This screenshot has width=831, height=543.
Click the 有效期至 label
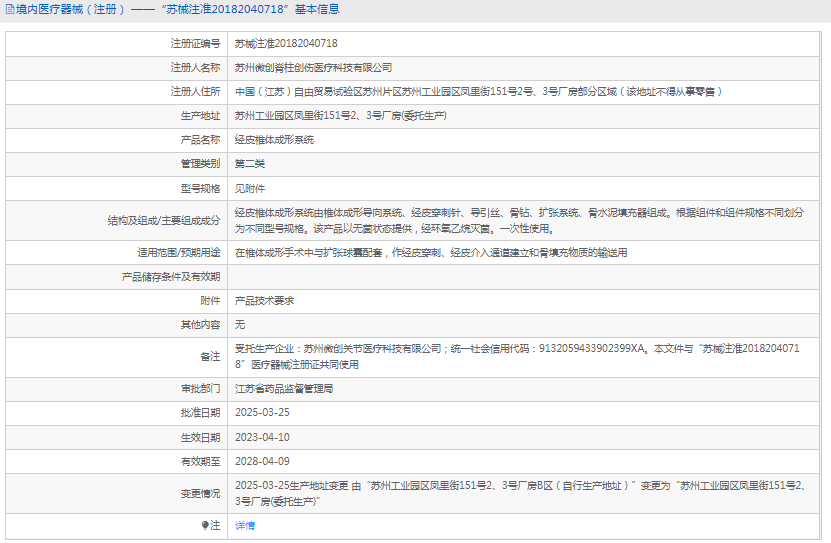[x=200, y=461]
